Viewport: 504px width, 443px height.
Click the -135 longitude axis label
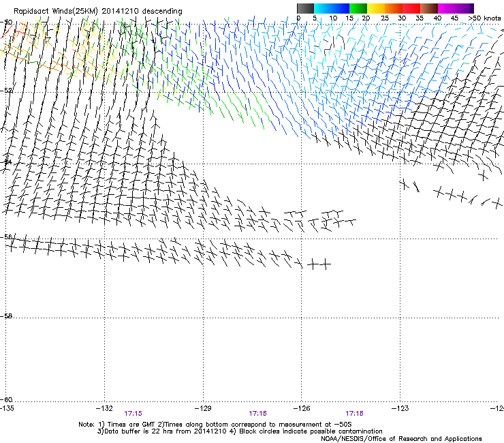(7, 408)
